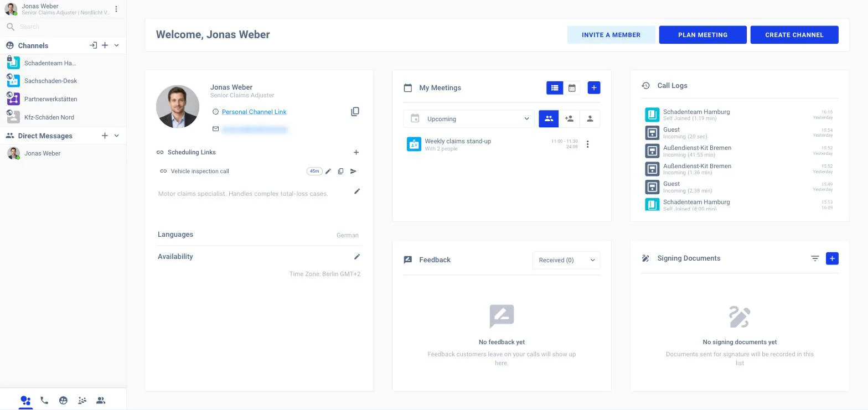The width and height of the screenshot is (868, 410).
Task: Open the Jonas Weber direct message
Action: pos(63,153)
